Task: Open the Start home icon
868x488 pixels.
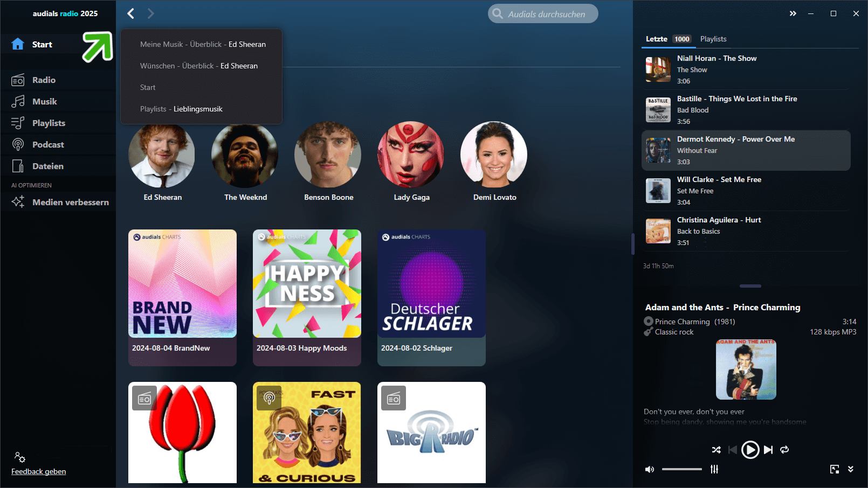Action: (18, 44)
